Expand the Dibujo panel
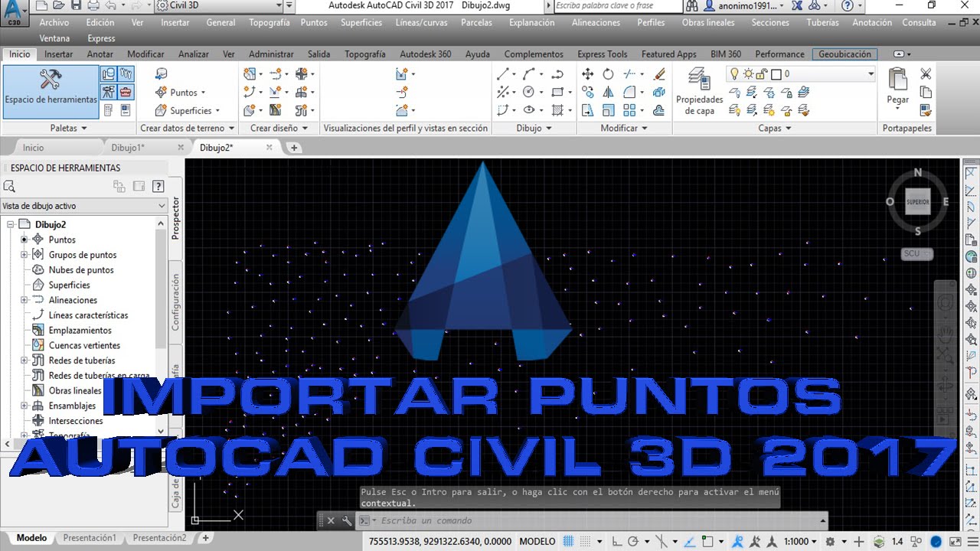Screen dimensions: 980x551 coord(534,128)
